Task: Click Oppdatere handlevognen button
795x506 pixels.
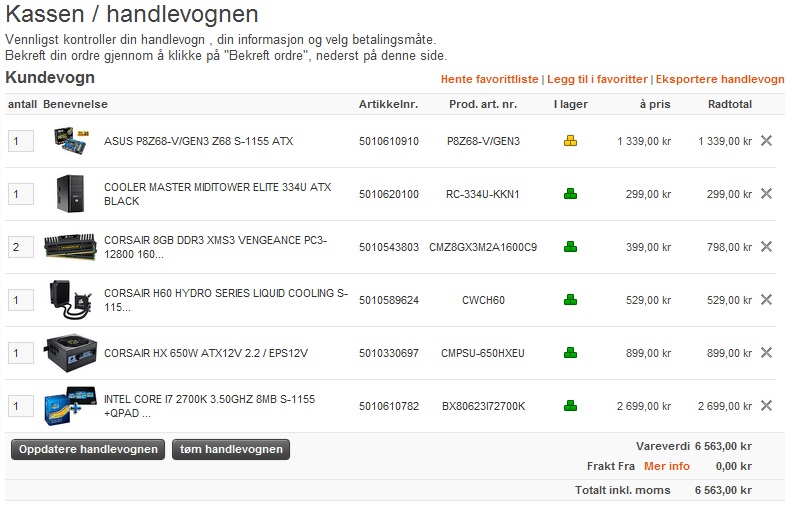Action: click(x=88, y=449)
